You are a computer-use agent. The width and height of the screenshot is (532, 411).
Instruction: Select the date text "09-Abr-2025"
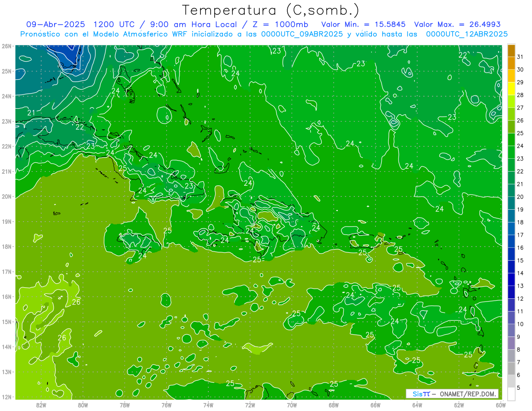tap(55, 24)
